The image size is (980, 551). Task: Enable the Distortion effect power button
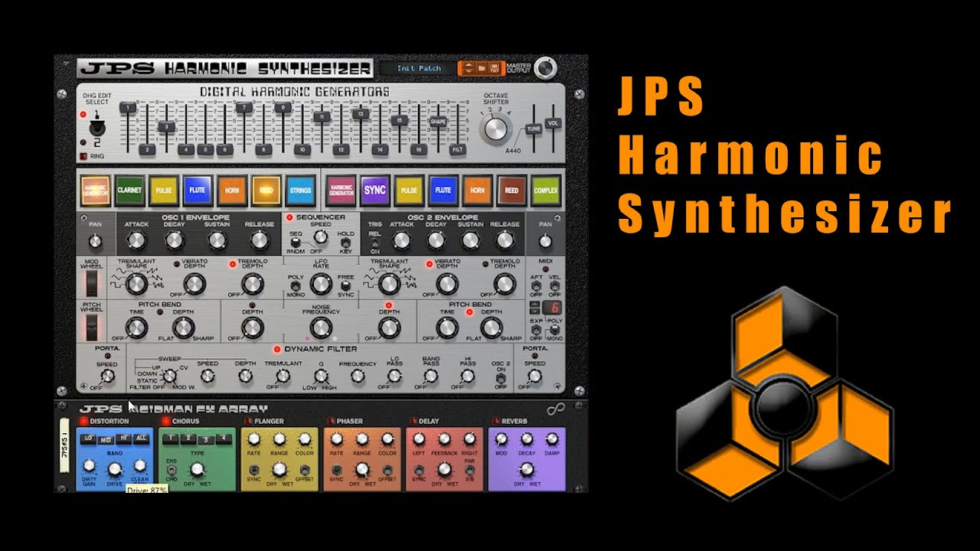click(x=83, y=421)
